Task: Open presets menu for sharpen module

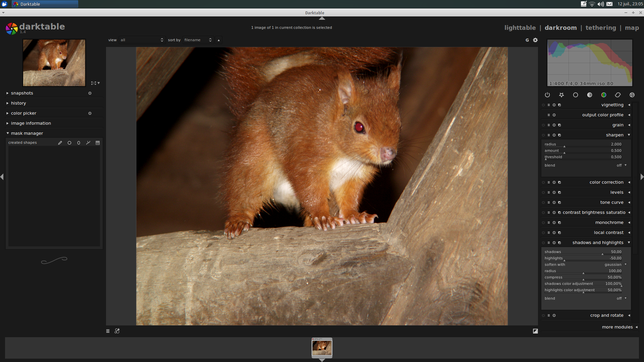Action: pos(549,135)
